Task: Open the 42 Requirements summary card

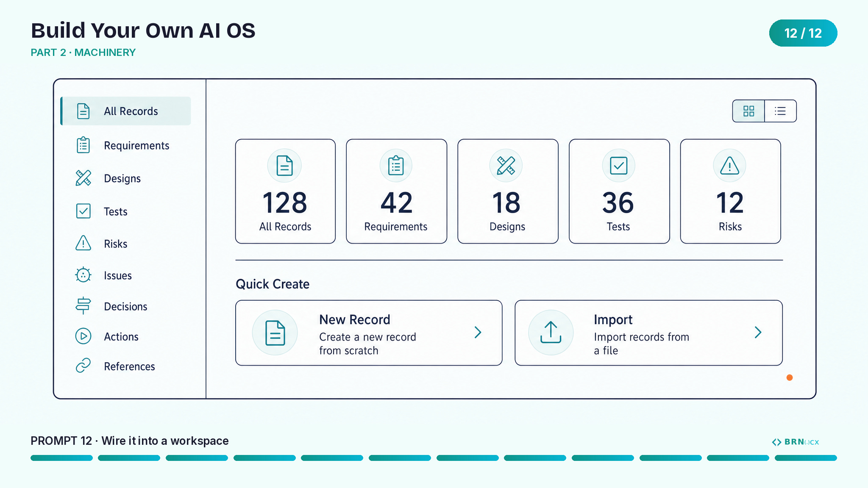Action: [396, 191]
